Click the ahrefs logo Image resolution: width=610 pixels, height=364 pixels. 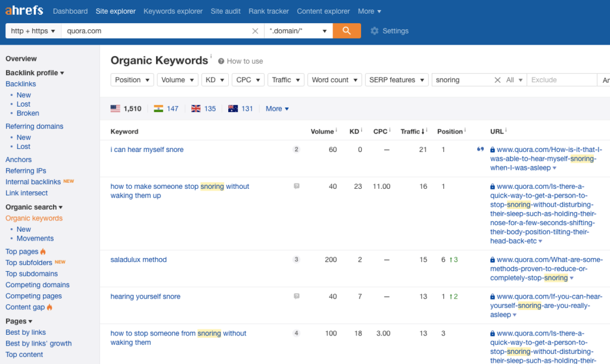pyautogui.click(x=24, y=11)
